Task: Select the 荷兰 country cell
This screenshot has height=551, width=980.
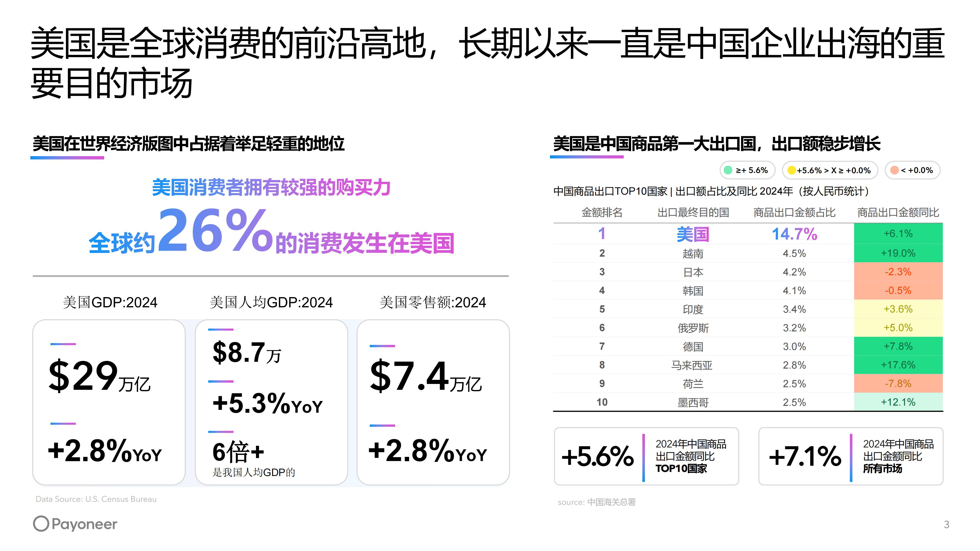Action: pos(693,384)
